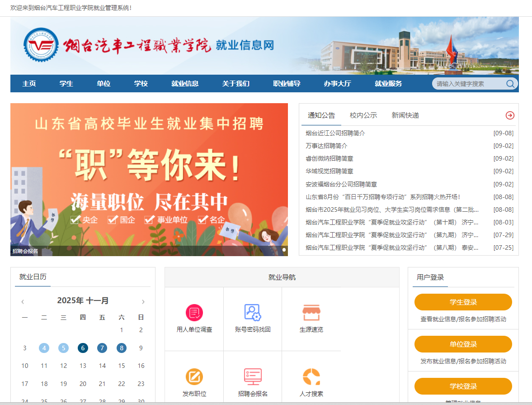Click the red circled arrow for more notices

point(510,115)
